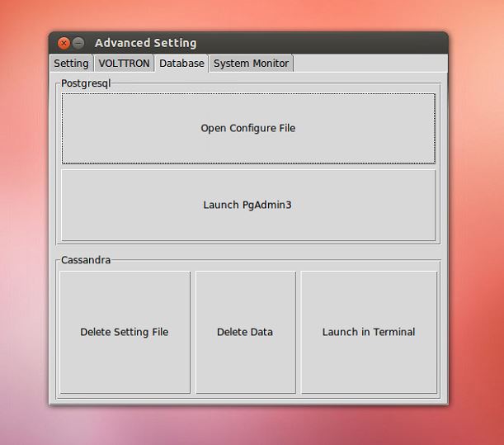Screen dimensions: 504x445
Task: Close the Advanced Setting window
Action: (x=64, y=43)
